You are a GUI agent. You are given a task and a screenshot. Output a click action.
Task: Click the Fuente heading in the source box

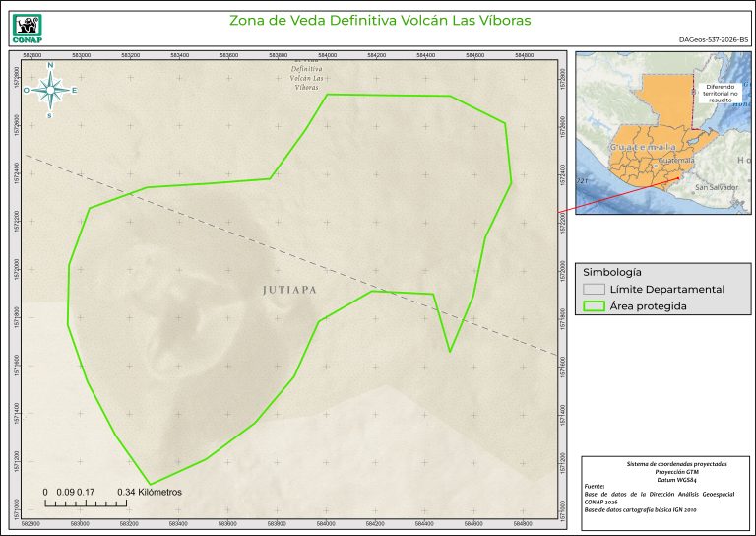[595, 487]
